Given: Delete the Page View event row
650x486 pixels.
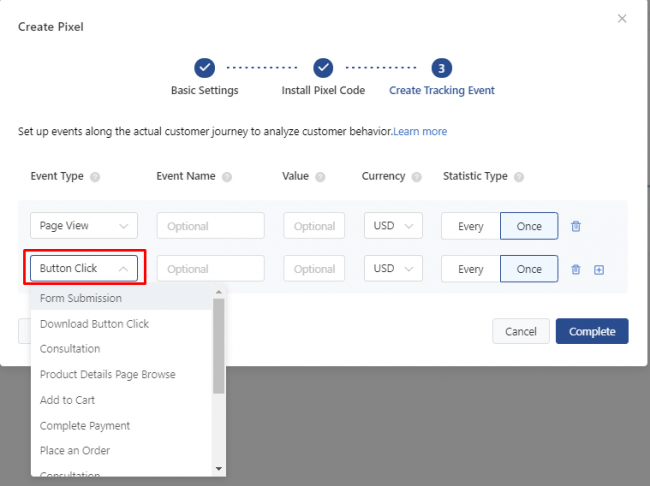Looking at the screenshot, I should point(576,226).
